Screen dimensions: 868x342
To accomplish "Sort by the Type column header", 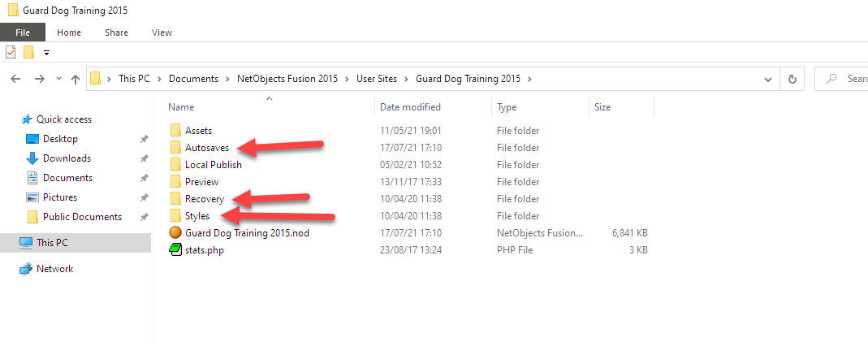I will click(507, 106).
